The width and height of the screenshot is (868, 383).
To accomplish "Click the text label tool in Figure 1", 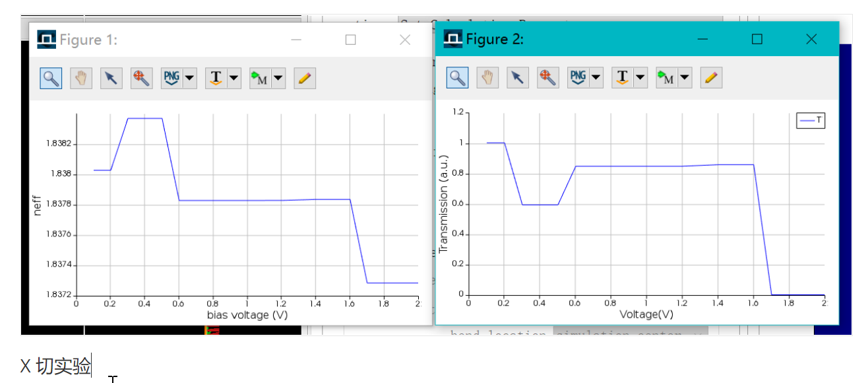I will (x=215, y=78).
